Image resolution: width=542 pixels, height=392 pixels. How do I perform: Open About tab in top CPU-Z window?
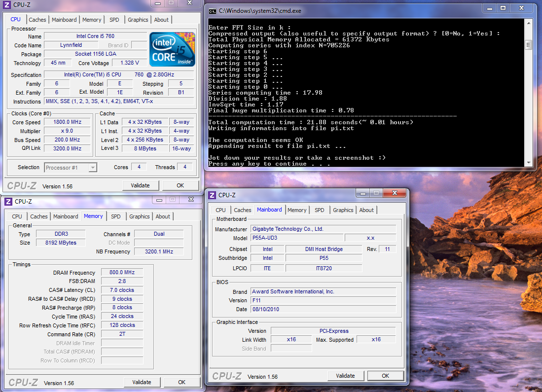(x=161, y=20)
